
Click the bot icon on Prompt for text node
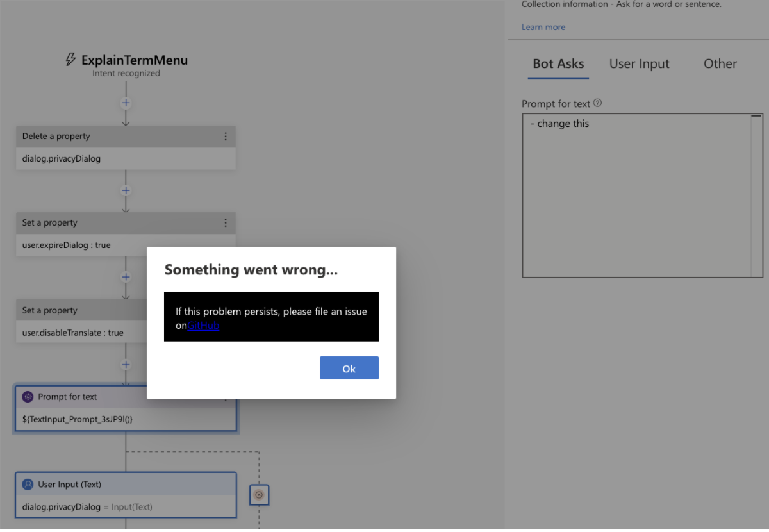click(x=27, y=396)
